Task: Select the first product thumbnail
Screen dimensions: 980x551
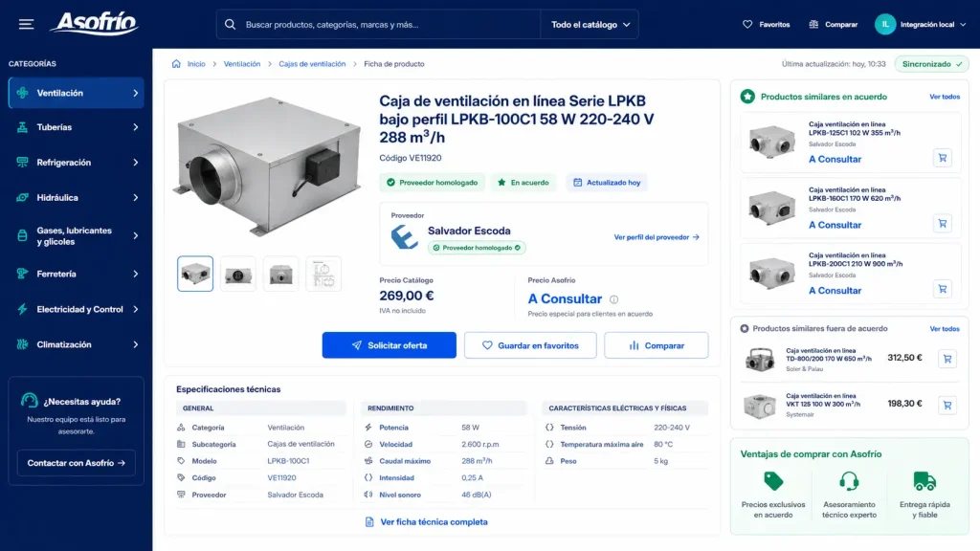Action: [x=195, y=274]
